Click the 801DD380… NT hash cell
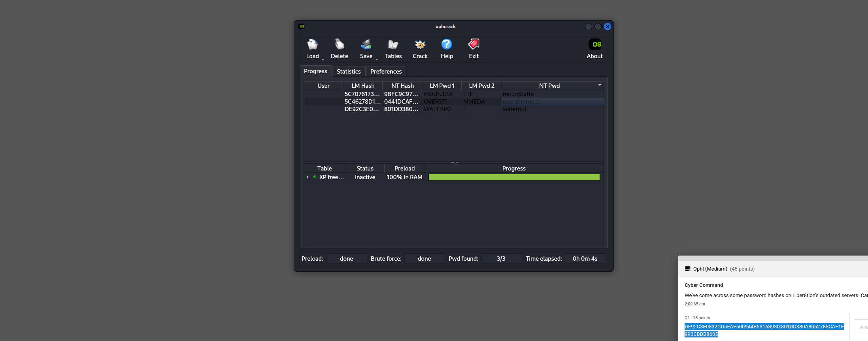Screen dimensions: 868x341 tap(402, 109)
